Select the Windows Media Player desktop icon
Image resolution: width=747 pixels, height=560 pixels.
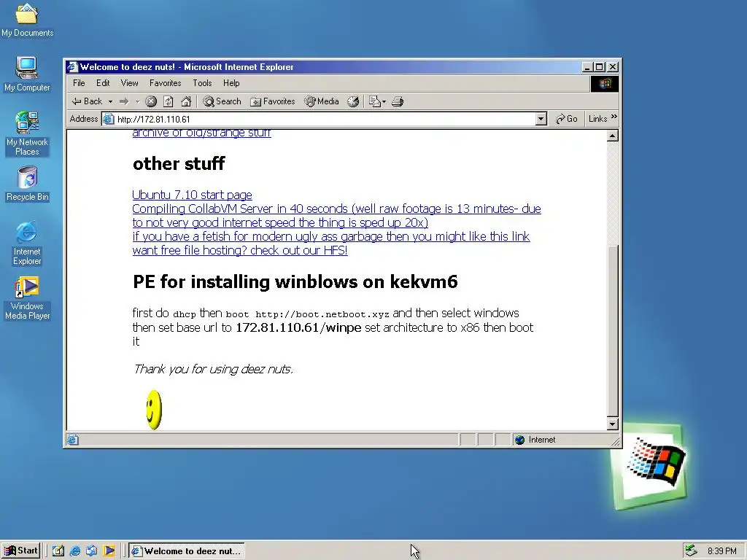[27, 298]
